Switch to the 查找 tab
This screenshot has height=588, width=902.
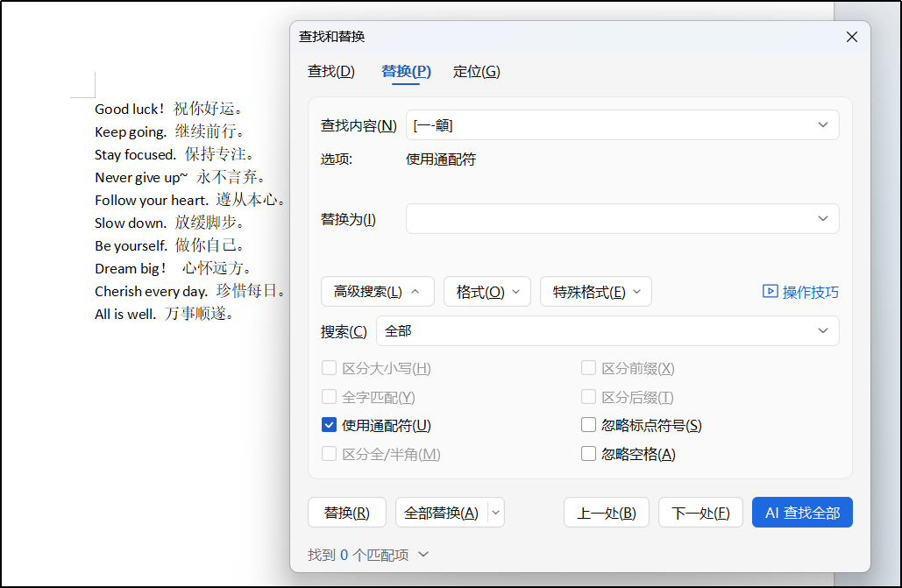(331, 72)
